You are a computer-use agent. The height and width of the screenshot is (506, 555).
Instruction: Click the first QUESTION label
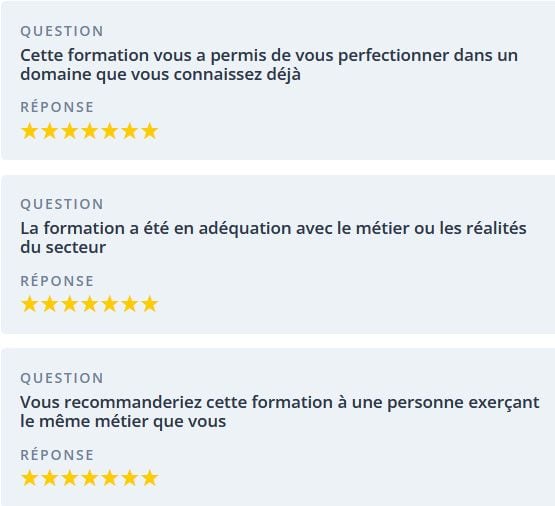click(x=62, y=31)
